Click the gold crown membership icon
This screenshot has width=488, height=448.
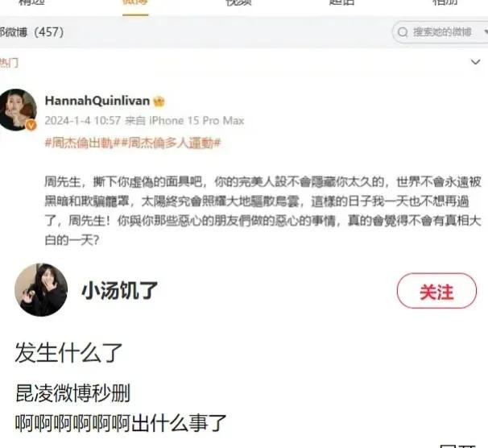pyautogui.click(x=159, y=102)
